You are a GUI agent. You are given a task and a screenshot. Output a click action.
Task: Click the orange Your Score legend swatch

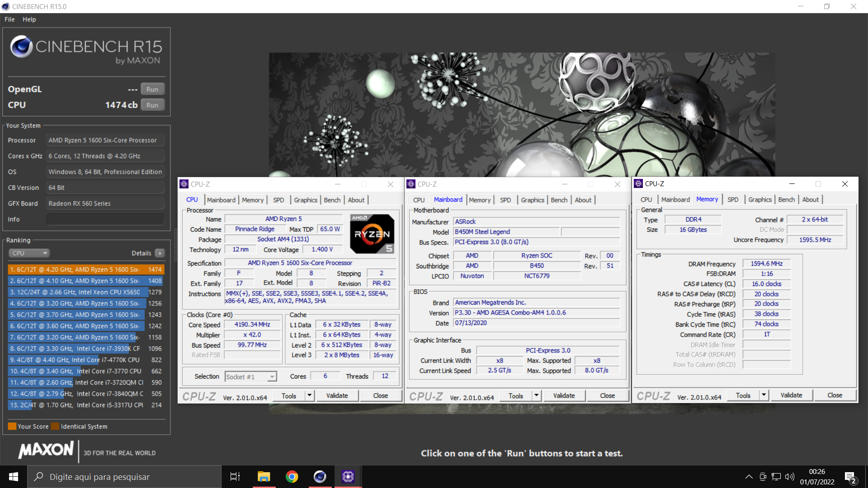pos(12,426)
